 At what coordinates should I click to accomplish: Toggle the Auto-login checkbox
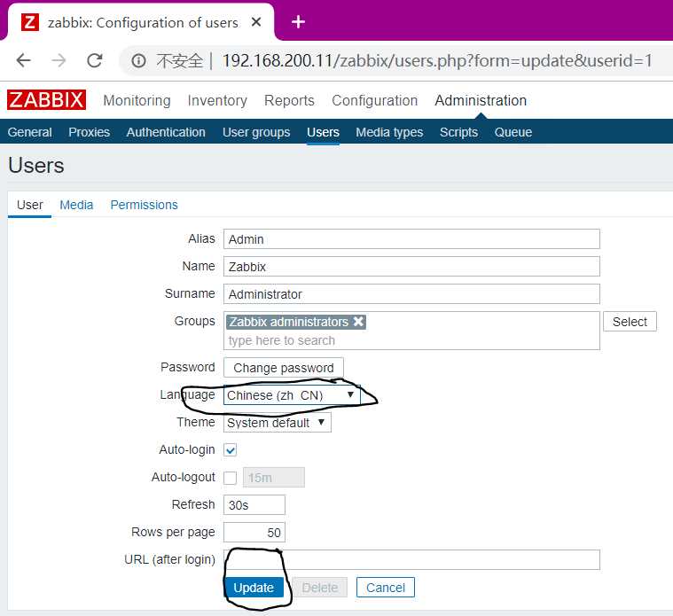(231, 450)
